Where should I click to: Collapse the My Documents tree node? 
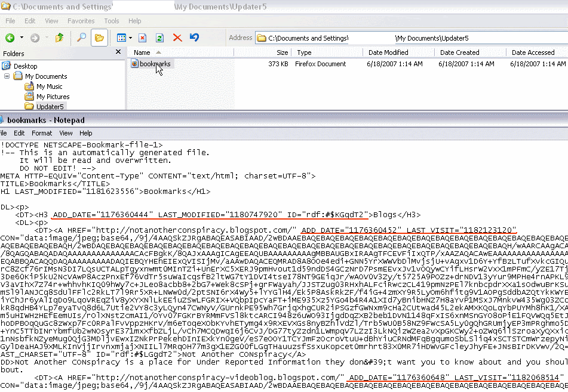7,76
